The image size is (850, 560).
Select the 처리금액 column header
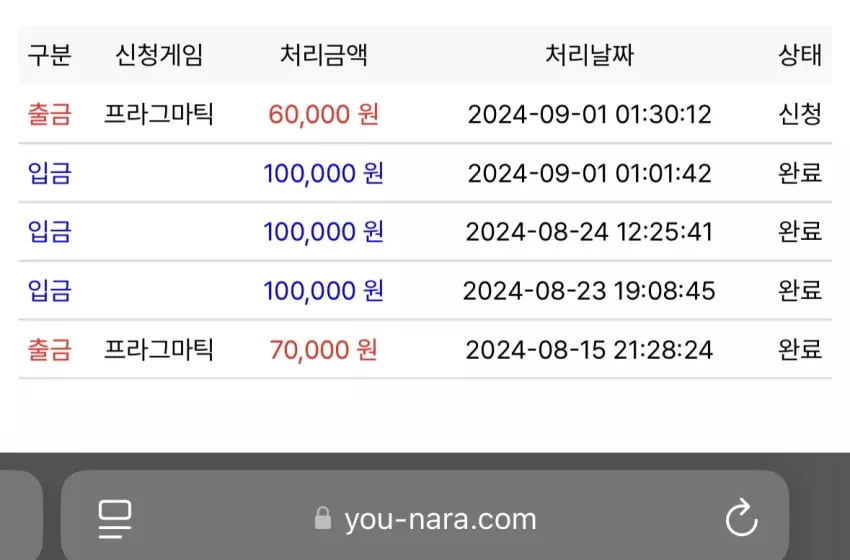(x=324, y=55)
